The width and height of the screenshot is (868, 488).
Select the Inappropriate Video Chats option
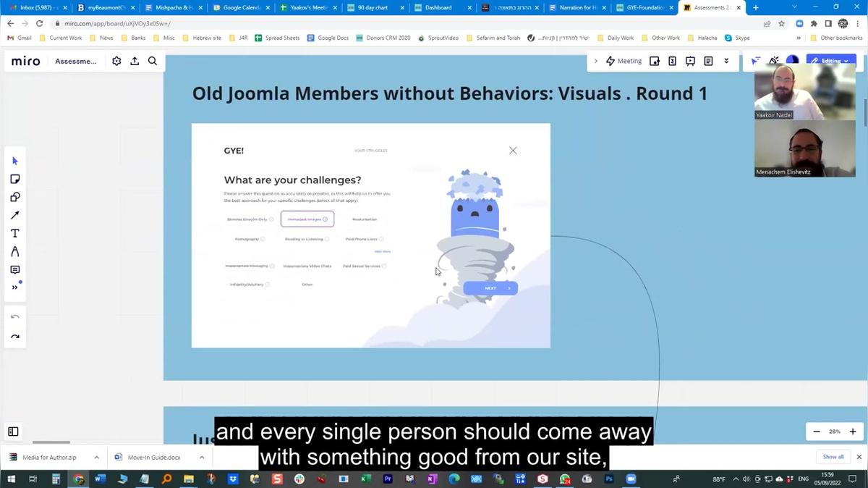(x=307, y=266)
